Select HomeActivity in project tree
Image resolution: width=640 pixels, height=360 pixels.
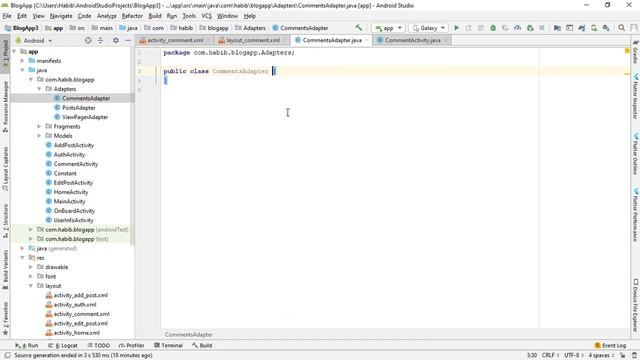point(71,192)
